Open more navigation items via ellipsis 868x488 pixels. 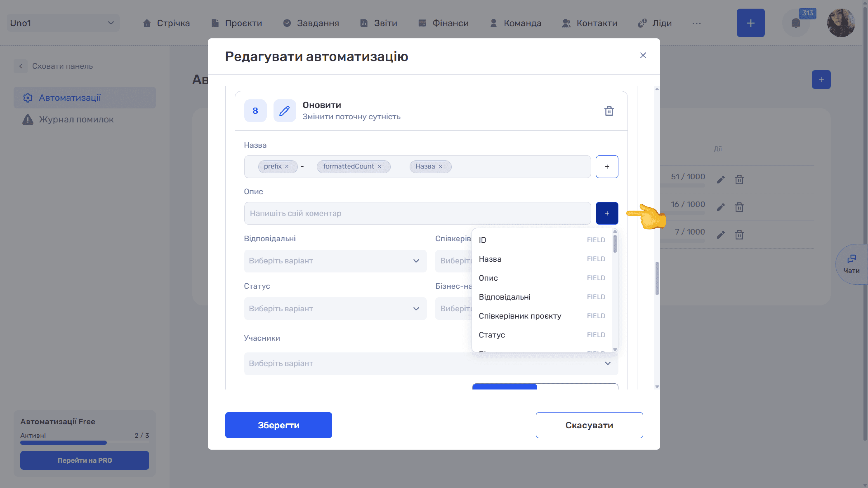pos(697,23)
